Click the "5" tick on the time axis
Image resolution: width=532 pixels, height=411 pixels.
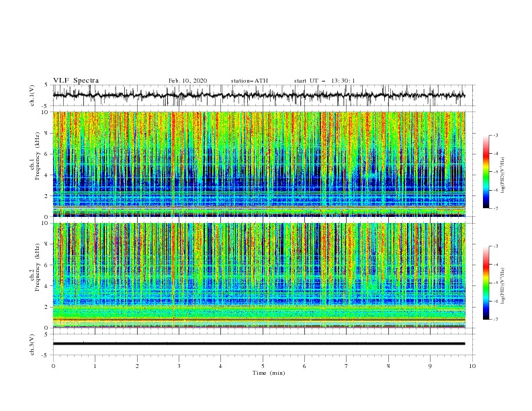point(263,366)
